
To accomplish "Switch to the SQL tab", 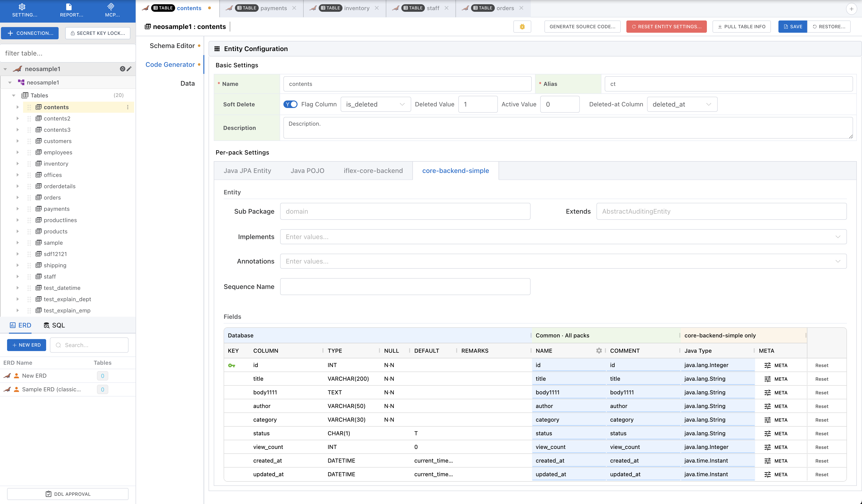I will (54, 325).
